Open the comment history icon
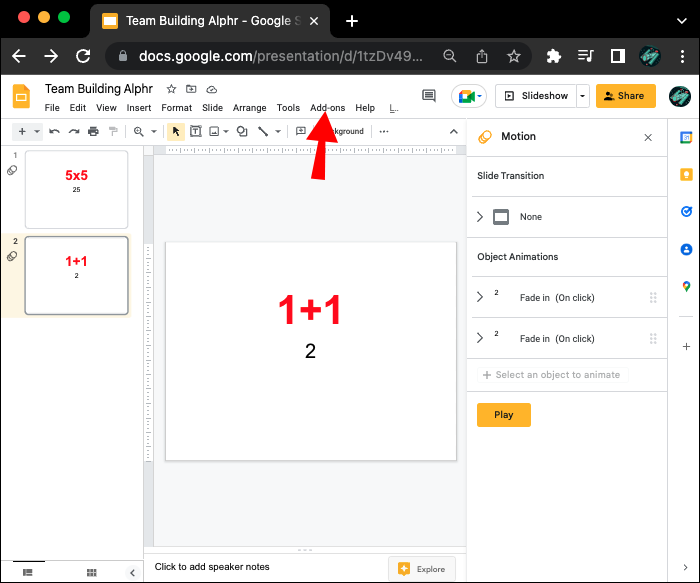This screenshot has width=700, height=583. pyautogui.click(x=429, y=96)
